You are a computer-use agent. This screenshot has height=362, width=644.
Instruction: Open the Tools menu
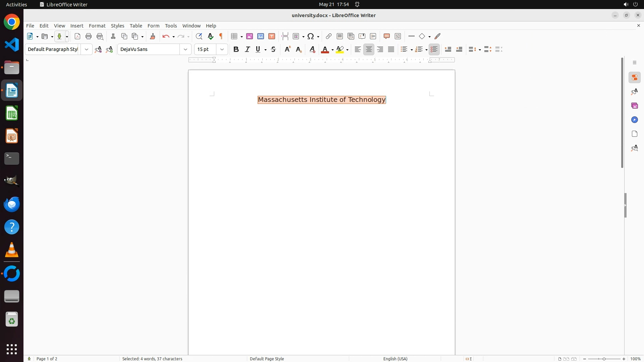(x=171, y=26)
